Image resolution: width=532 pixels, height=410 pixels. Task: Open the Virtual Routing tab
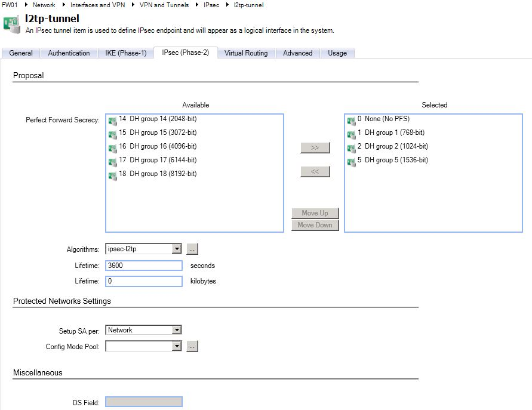coord(246,53)
